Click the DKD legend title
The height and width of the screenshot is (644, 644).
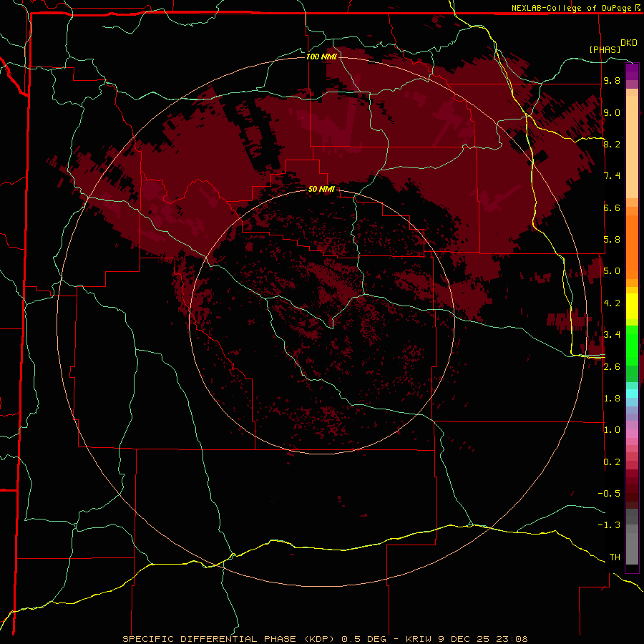point(628,43)
